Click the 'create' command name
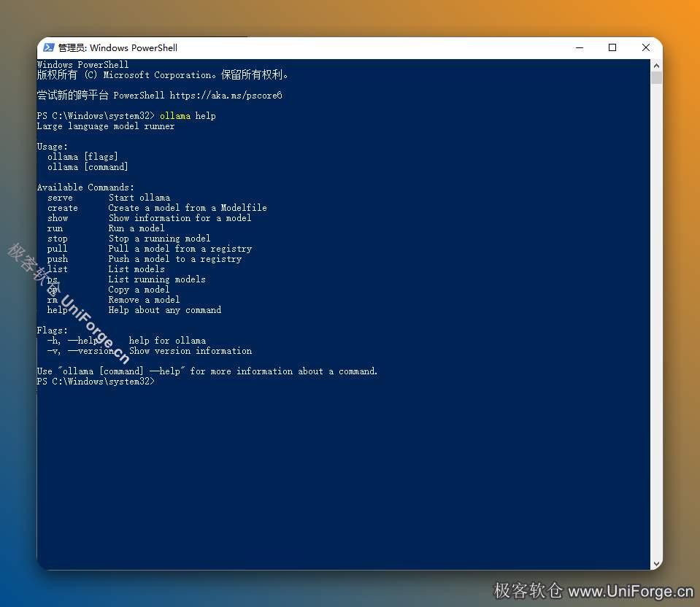This screenshot has height=607, width=700. (x=63, y=208)
